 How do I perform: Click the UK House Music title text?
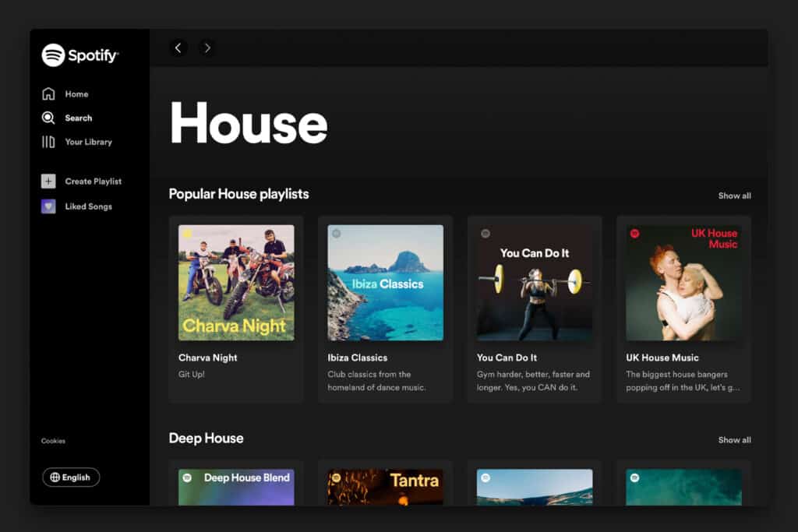pos(662,358)
